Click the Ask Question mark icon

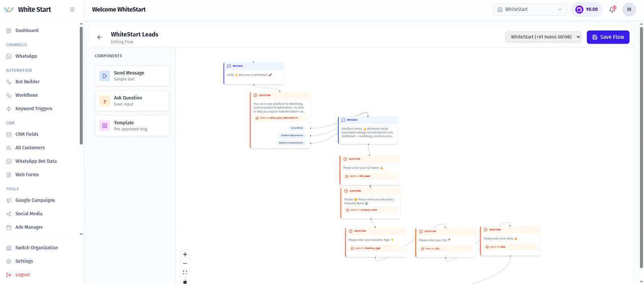pos(105,101)
